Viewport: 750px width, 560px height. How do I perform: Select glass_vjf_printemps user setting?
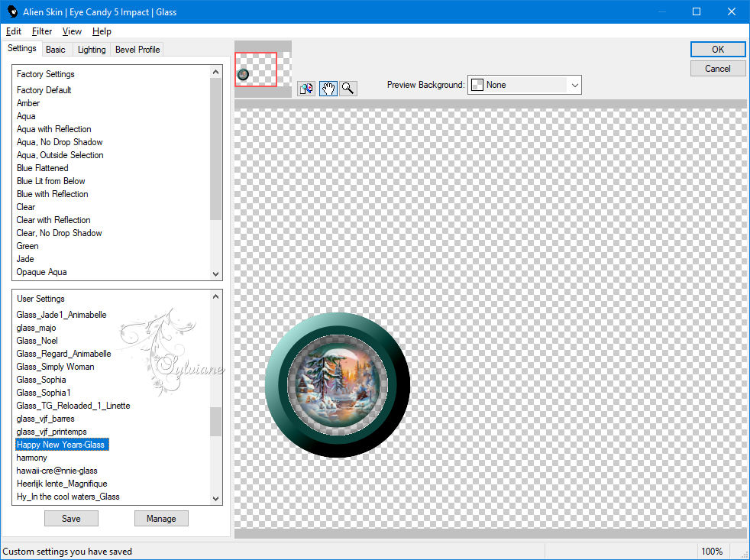tap(51, 431)
